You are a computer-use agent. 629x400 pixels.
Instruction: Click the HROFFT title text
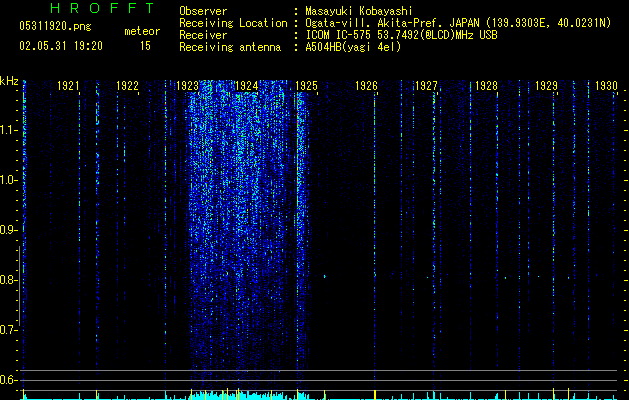pyautogui.click(x=102, y=8)
